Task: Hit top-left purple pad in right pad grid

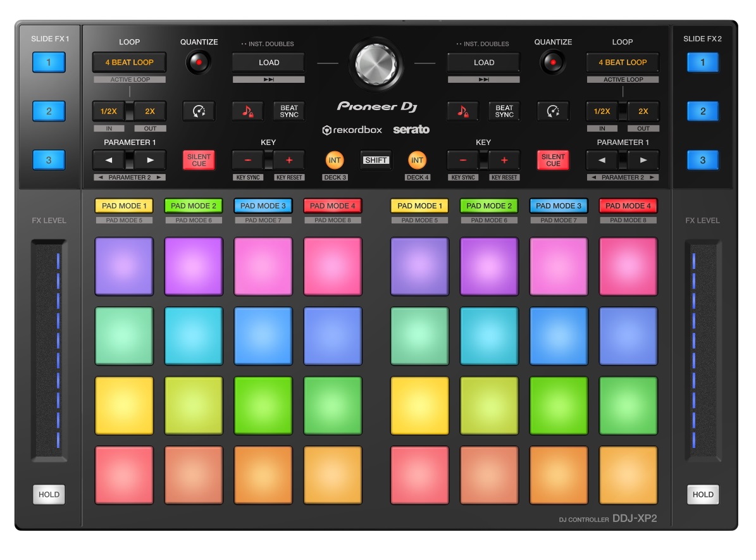Action: point(419,266)
